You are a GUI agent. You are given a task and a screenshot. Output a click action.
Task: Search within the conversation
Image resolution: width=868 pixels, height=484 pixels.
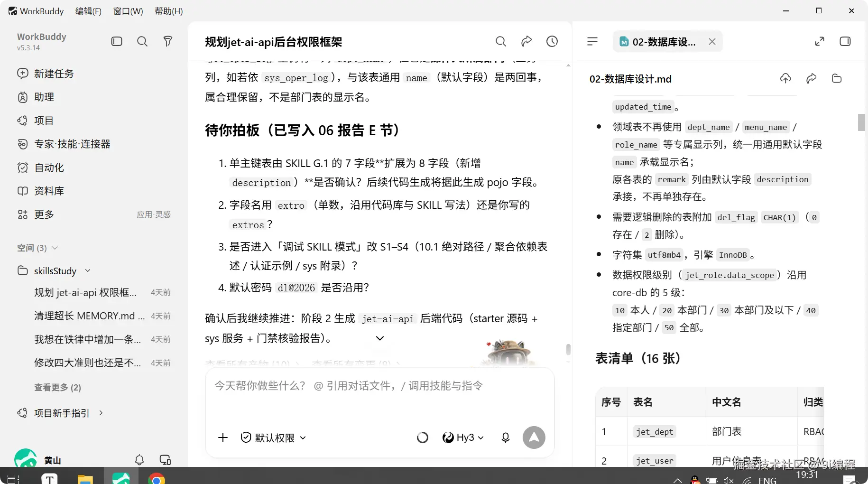point(501,41)
